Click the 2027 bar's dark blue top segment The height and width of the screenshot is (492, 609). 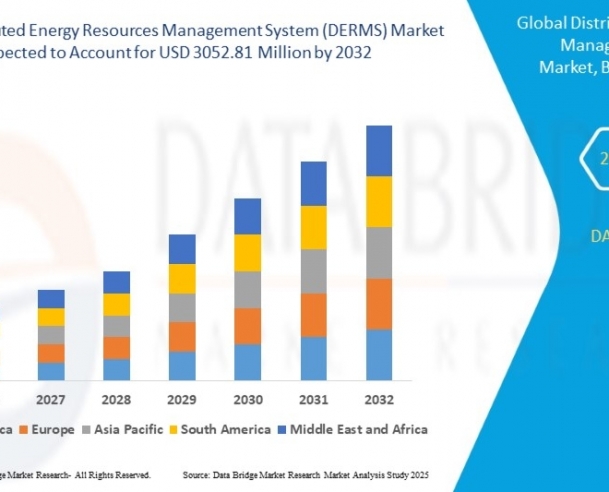(51, 299)
